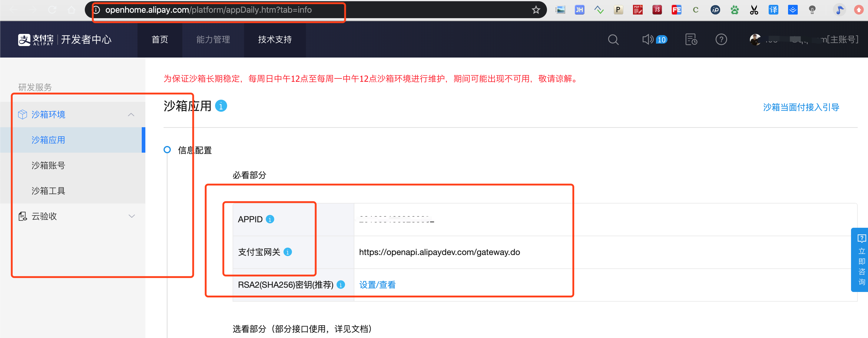Click the JH browser extension icon
868x338 pixels.
point(579,10)
